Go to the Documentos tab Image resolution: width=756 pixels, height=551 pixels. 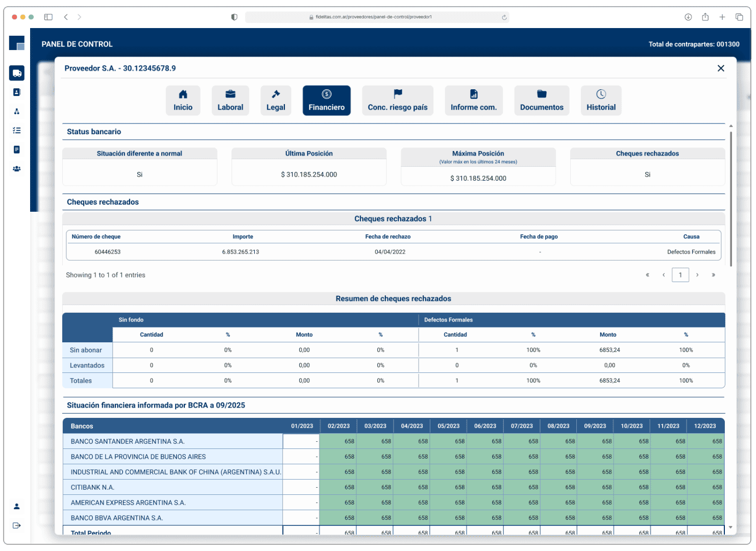pos(542,101)
